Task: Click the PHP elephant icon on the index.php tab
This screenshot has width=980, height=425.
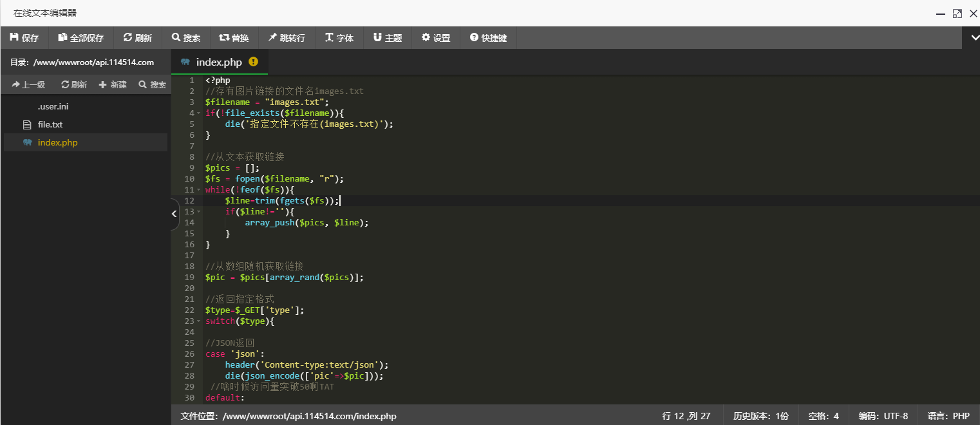Action: click(185, 62)
